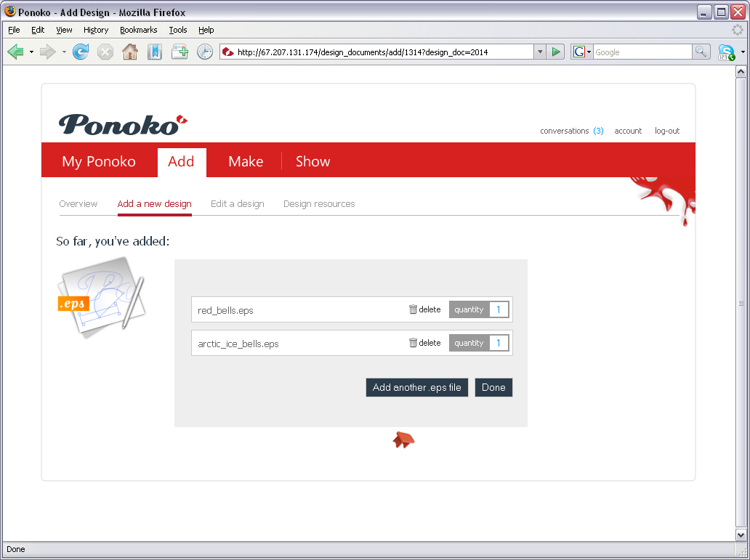This screenshot has width=750, height=560.
Task: Click the Ponoko logo
Action: tap(123, 124)
